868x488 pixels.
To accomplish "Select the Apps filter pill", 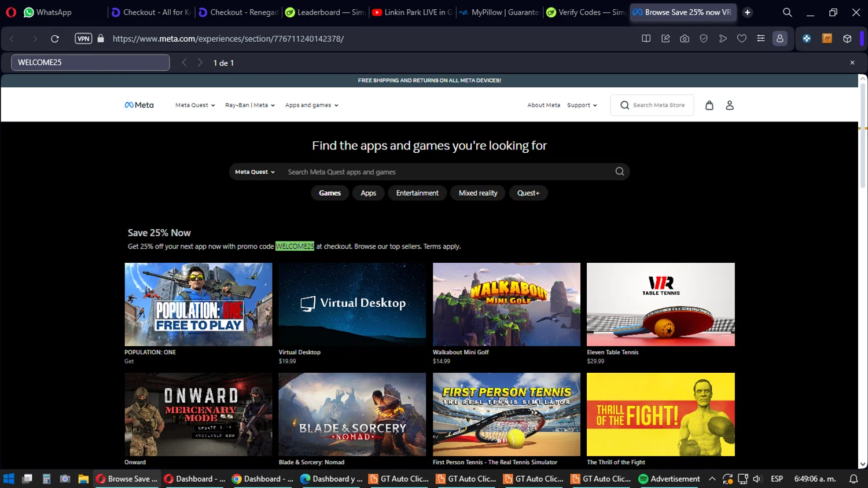I will [369, 193].
